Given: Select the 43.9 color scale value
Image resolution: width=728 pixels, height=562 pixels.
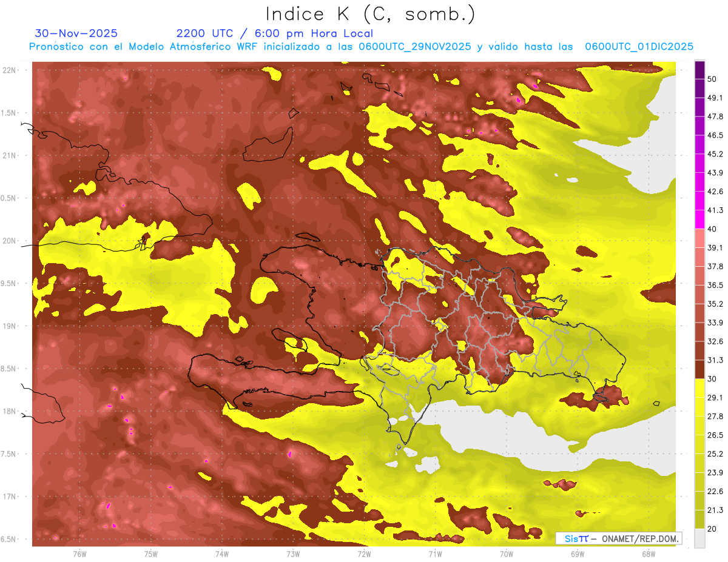Looking at the screenshot, I should pyautogui.click(x=715, y=173).
